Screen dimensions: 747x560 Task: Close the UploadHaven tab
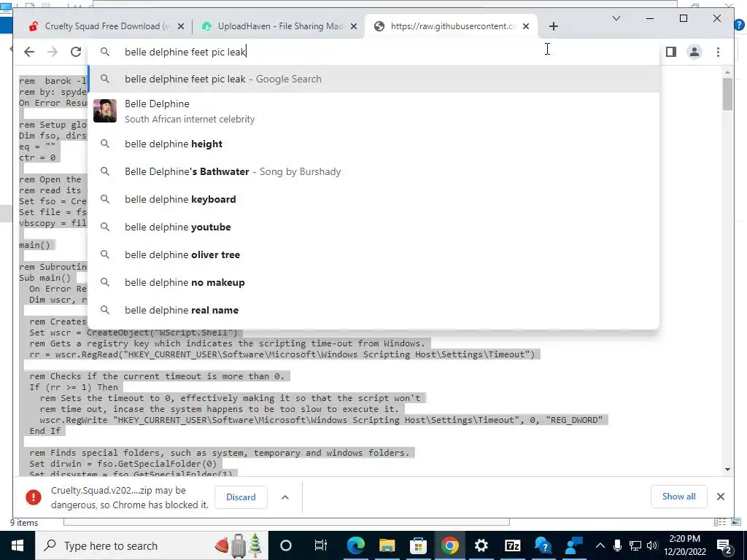pos(354,27)
